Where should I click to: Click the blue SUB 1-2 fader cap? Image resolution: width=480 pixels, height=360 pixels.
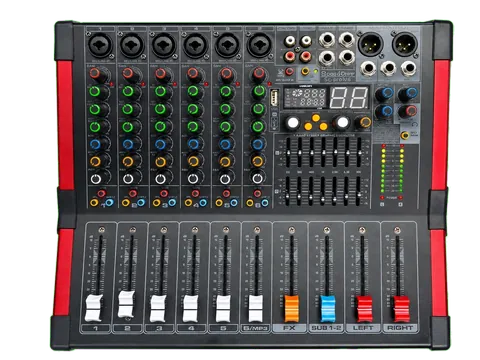328,308
